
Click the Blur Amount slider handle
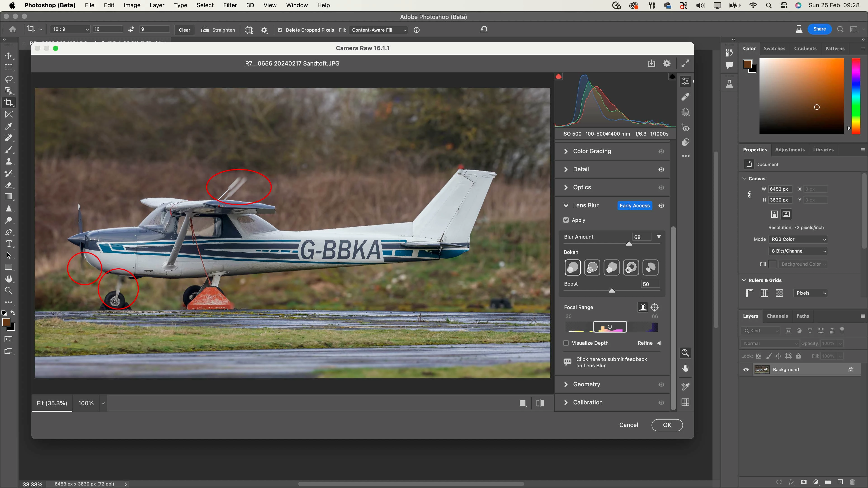click(x=629, y=244)
